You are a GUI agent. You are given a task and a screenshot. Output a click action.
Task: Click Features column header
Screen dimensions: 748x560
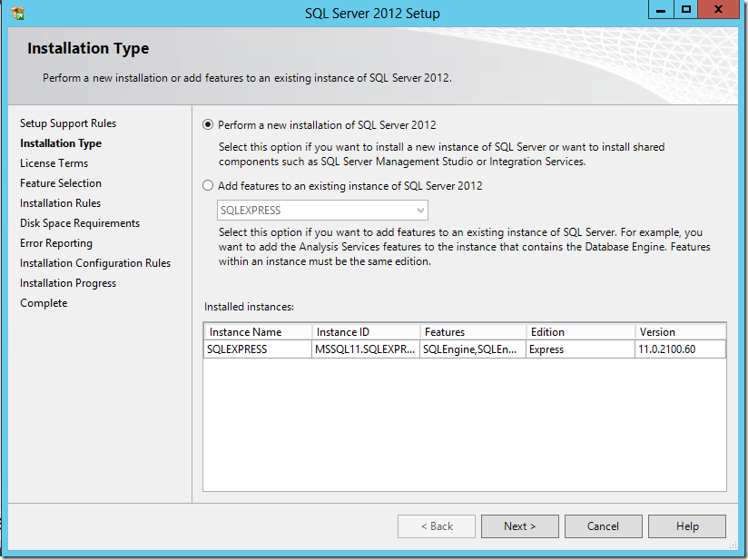(x=473, y=332)
